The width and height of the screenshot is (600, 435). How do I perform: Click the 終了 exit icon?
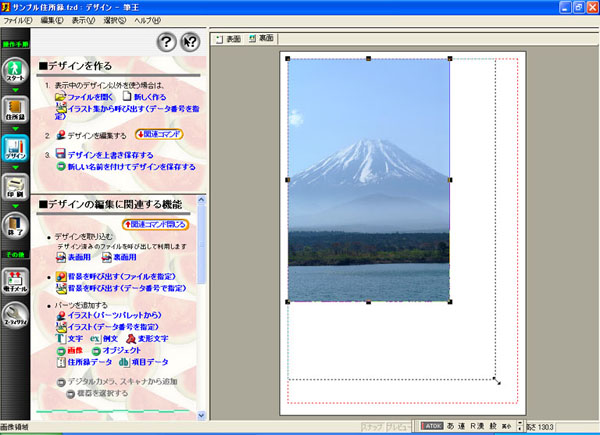click(15, 225)
